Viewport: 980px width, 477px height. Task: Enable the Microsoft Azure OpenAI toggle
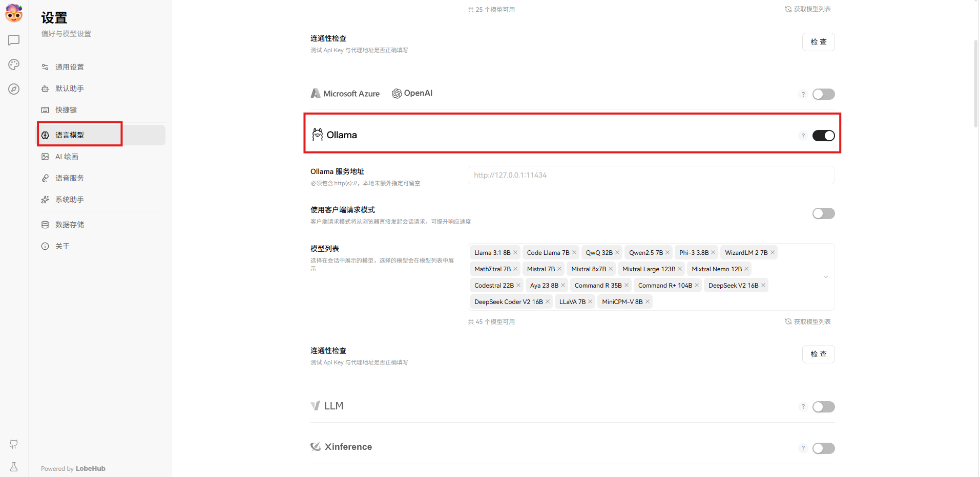click(823, 94)
